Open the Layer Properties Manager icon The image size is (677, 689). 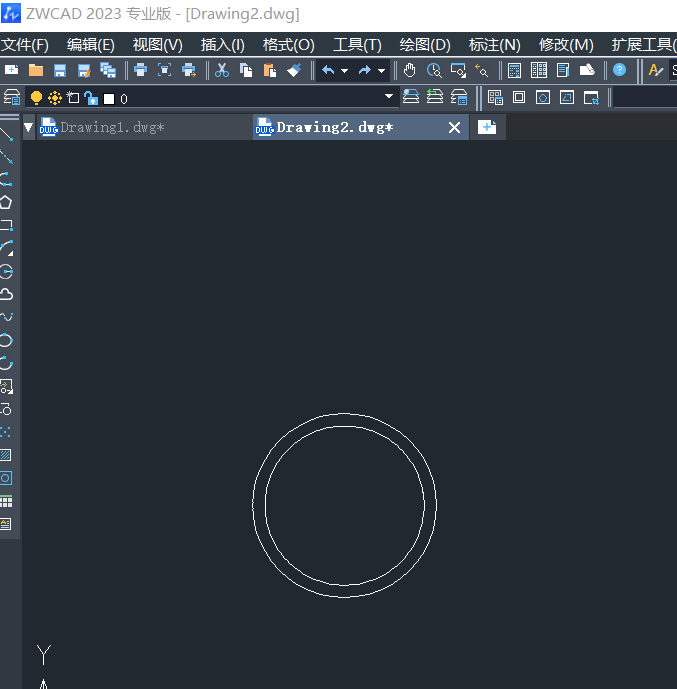(x=12, y=98)
